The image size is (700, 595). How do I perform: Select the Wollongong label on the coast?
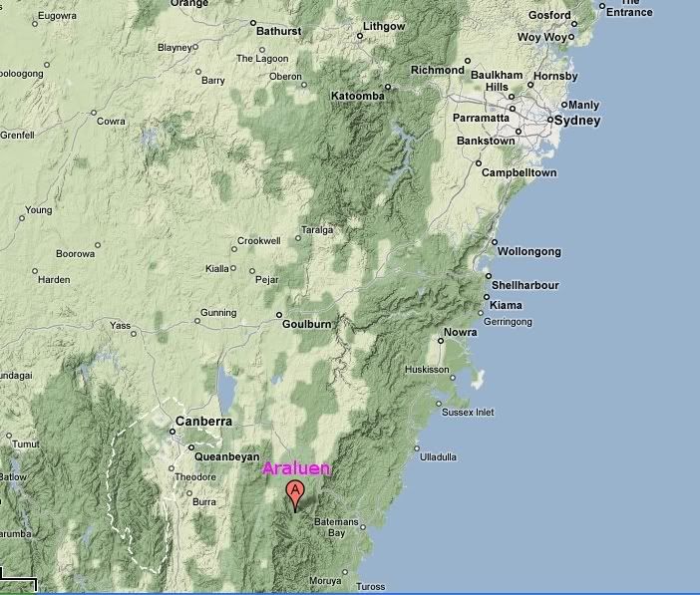coord(529,252)
